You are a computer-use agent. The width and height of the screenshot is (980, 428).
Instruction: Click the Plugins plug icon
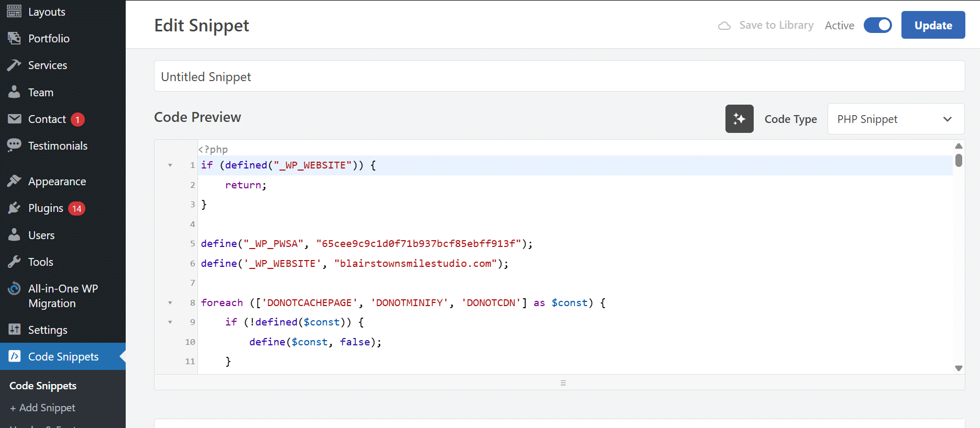click(14, 208)
